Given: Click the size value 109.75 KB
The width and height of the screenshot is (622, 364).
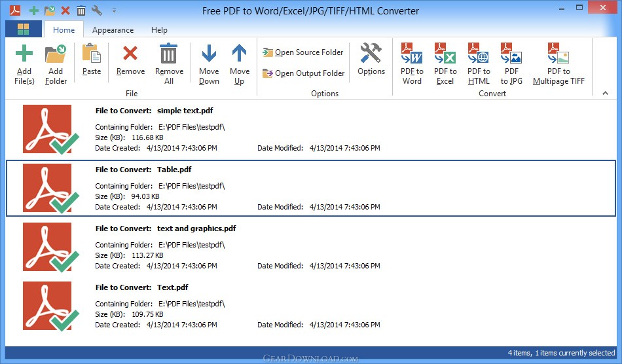Looking at the screenshot, I should click(147, 314).
